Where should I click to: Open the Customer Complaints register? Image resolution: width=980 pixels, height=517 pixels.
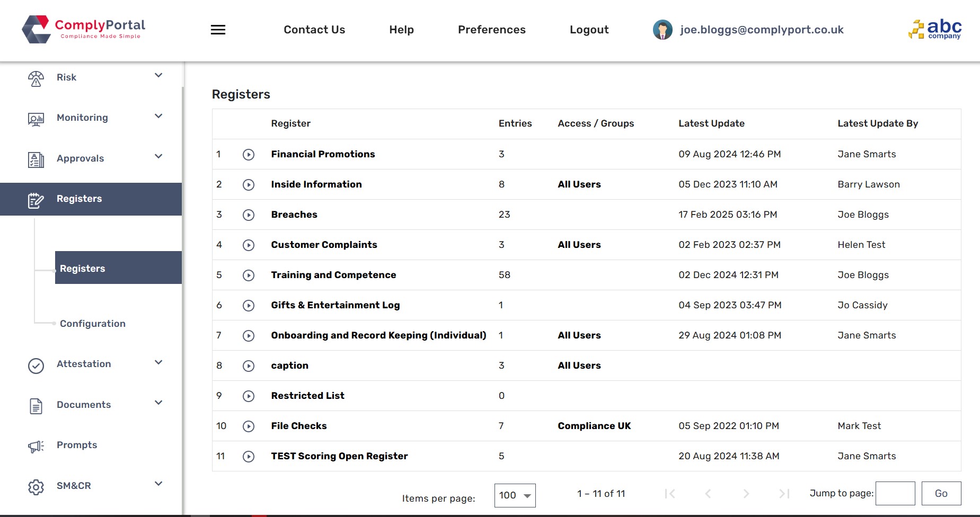(x=324, y=245)
